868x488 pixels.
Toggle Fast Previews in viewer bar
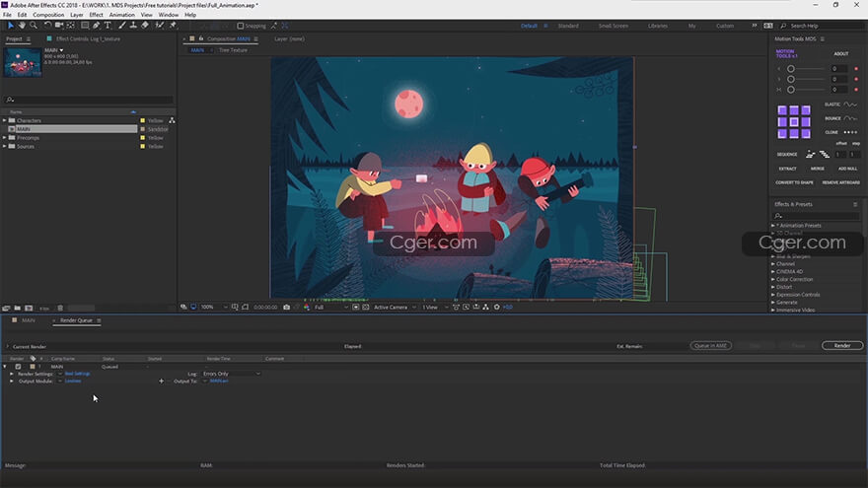[467, 307]
